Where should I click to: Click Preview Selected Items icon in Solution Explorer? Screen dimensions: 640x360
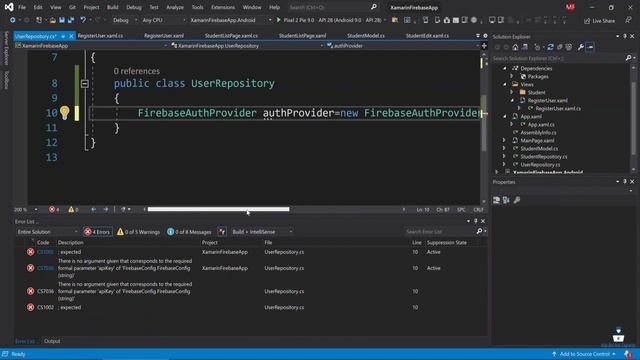click(590, 47)
